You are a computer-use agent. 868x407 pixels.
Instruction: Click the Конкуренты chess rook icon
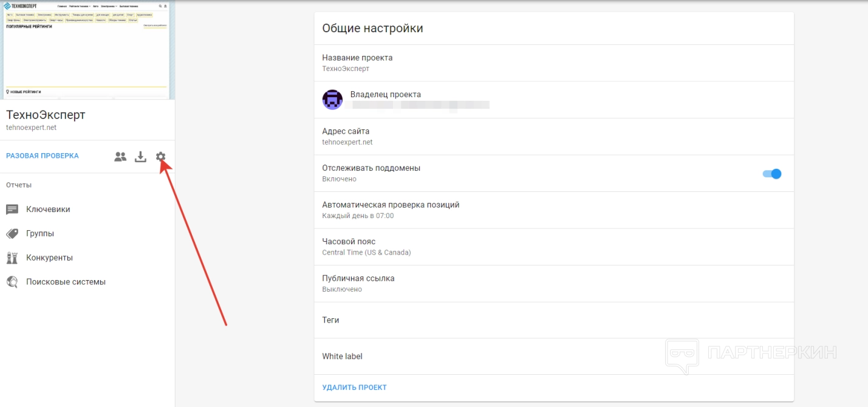point(12,258)
